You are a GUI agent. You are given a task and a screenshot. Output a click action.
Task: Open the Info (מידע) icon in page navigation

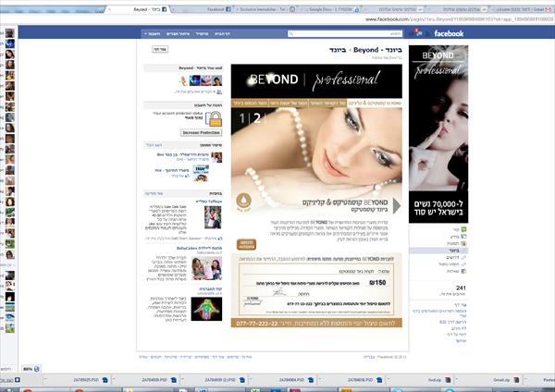(463, 237)
